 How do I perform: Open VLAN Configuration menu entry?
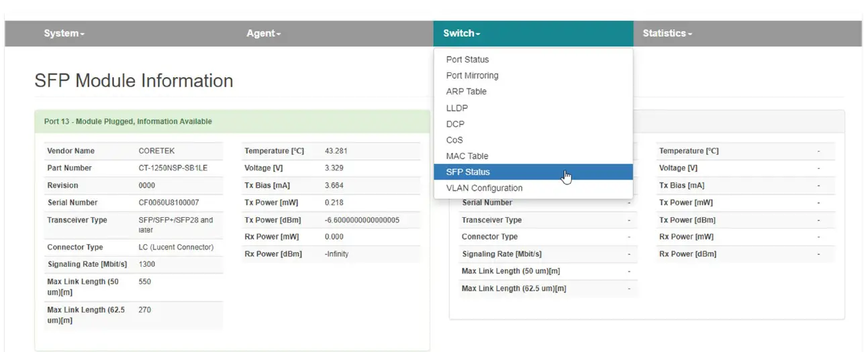[534, 188]
